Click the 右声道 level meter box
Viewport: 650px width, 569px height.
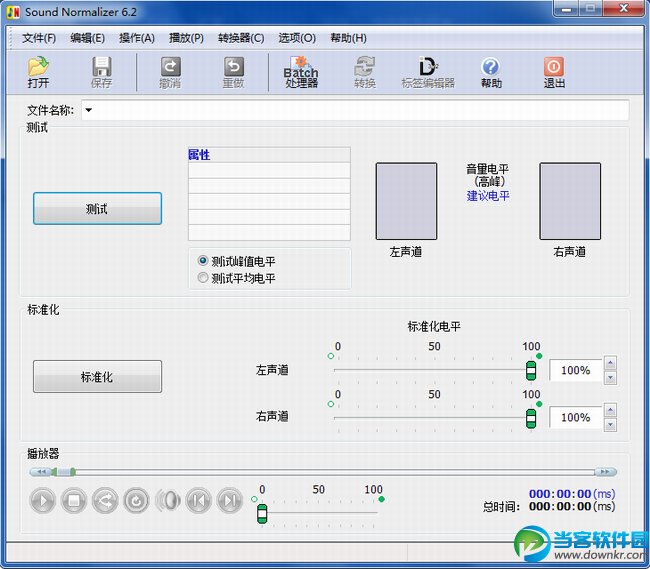click(x=570, y=201)
